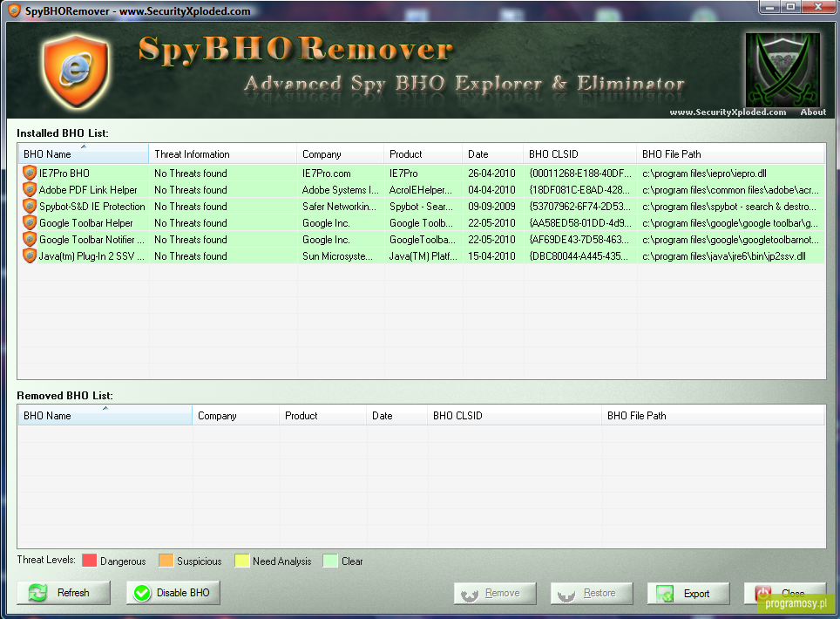Select the IE7Pro BHO row name
Screen dimensions: 840x619
64,173
